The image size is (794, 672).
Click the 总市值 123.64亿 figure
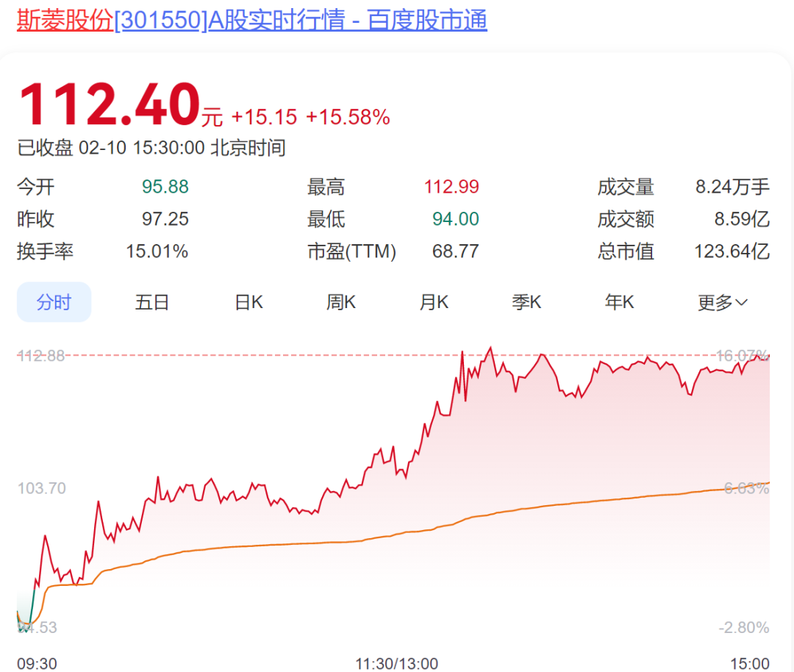tap(732, 251)
